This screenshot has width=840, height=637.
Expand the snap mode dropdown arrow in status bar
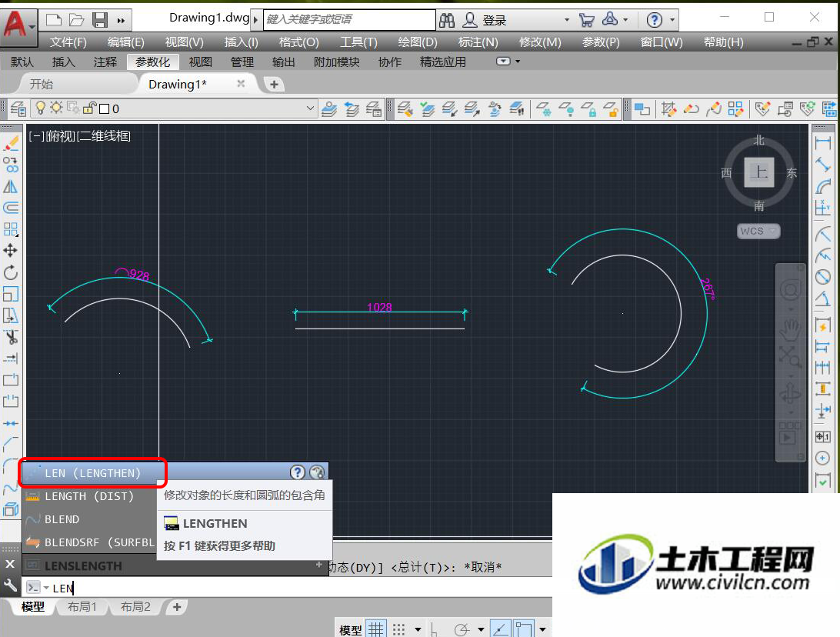tap(418, 629)
